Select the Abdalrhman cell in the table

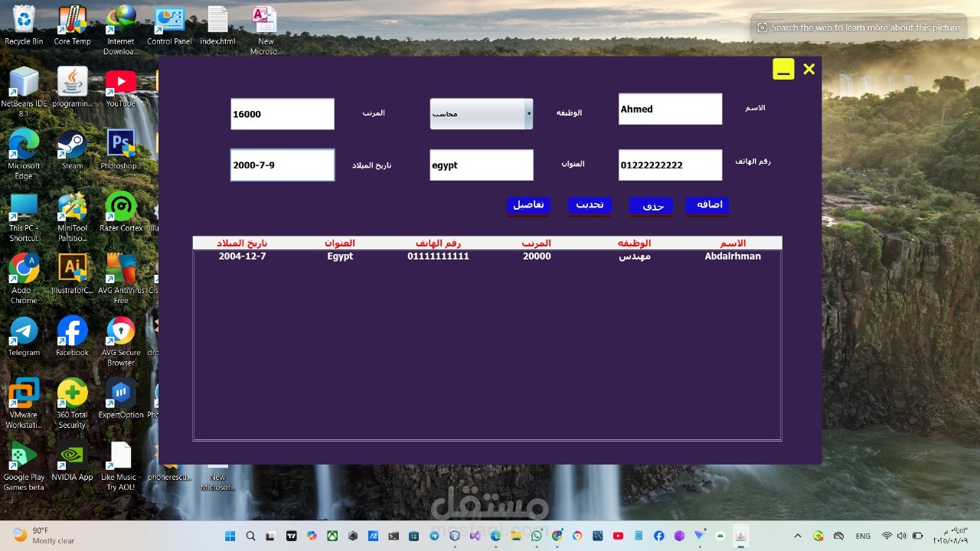coord(733,256)
